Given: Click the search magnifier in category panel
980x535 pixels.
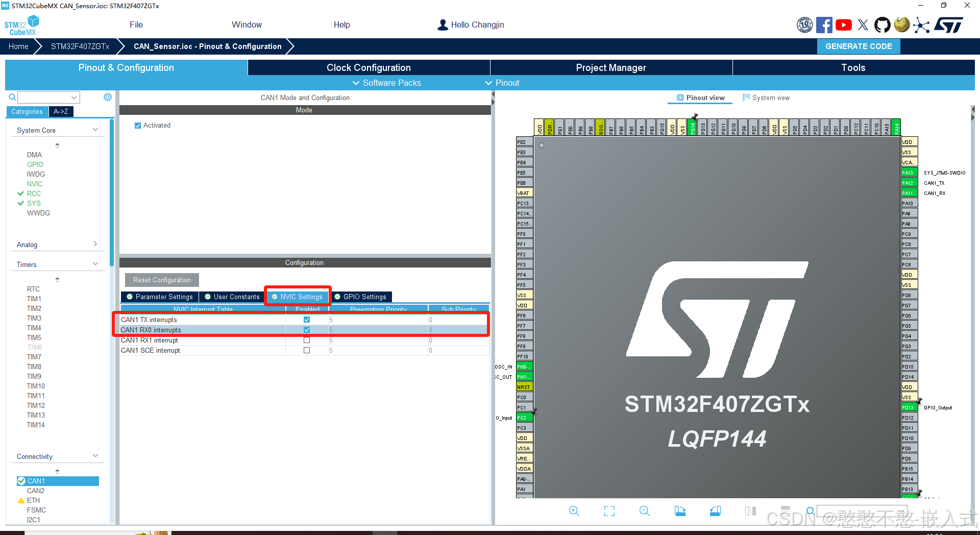Looking at the screenshot, I should [12, 97].
